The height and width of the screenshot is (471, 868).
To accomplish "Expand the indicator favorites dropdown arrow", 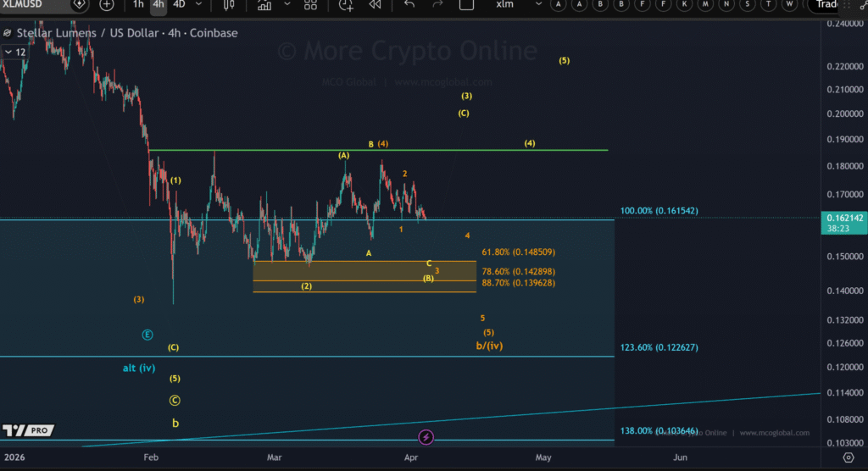I will (286, 4).
